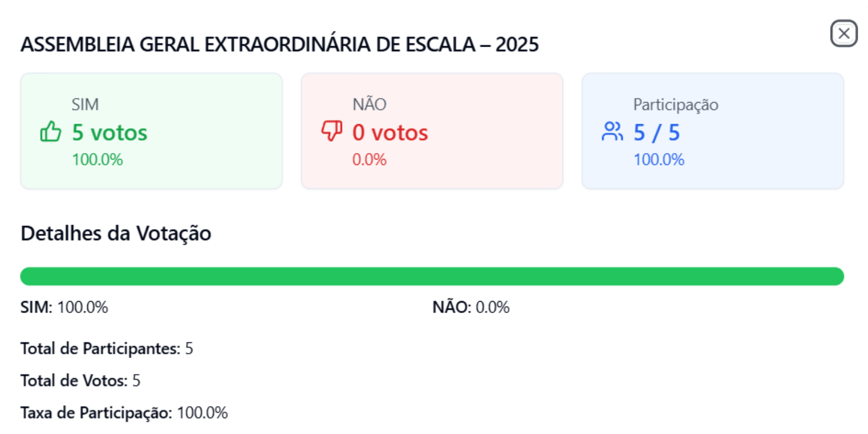Image resolution: width=868 pixels, height=434 pixels.
Task: Click the 'NÃO: 0.0%' label below bar
Action: pos(471,307)
